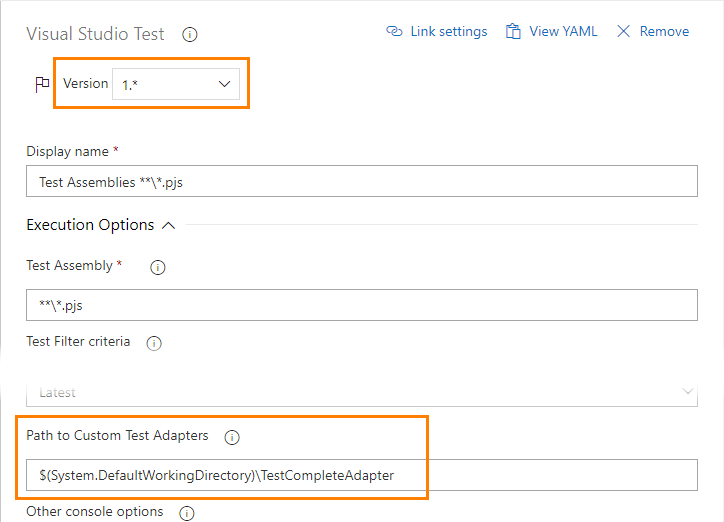
Task: Click the View YAML clipboard icon
Action: 514,32
